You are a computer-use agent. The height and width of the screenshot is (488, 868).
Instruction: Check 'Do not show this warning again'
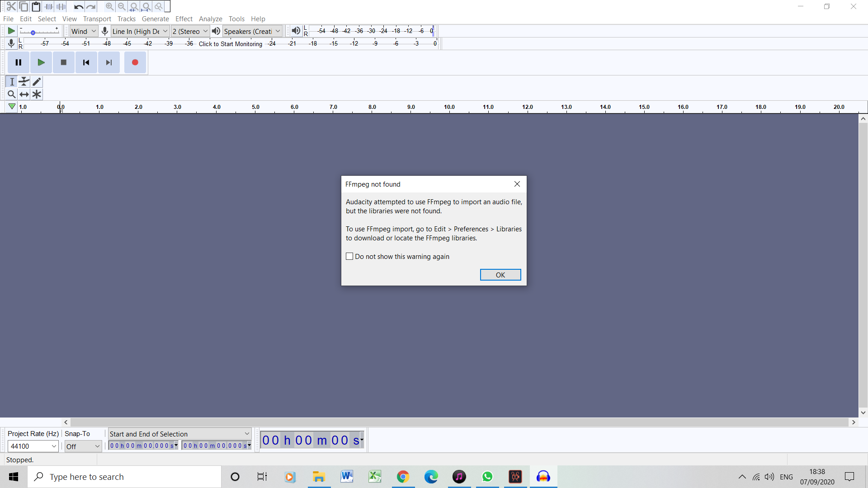(349, 256)
